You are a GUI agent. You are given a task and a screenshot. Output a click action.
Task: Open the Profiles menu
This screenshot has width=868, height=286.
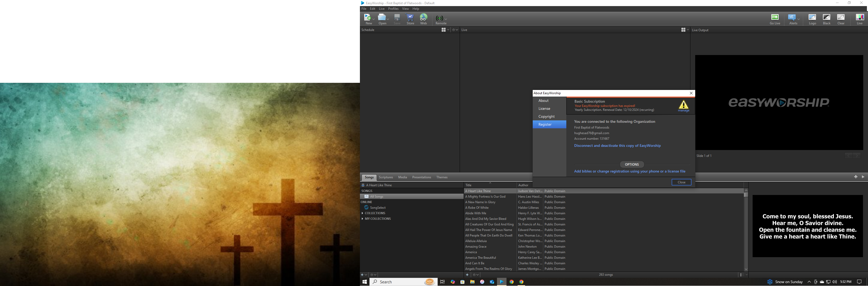393,9
